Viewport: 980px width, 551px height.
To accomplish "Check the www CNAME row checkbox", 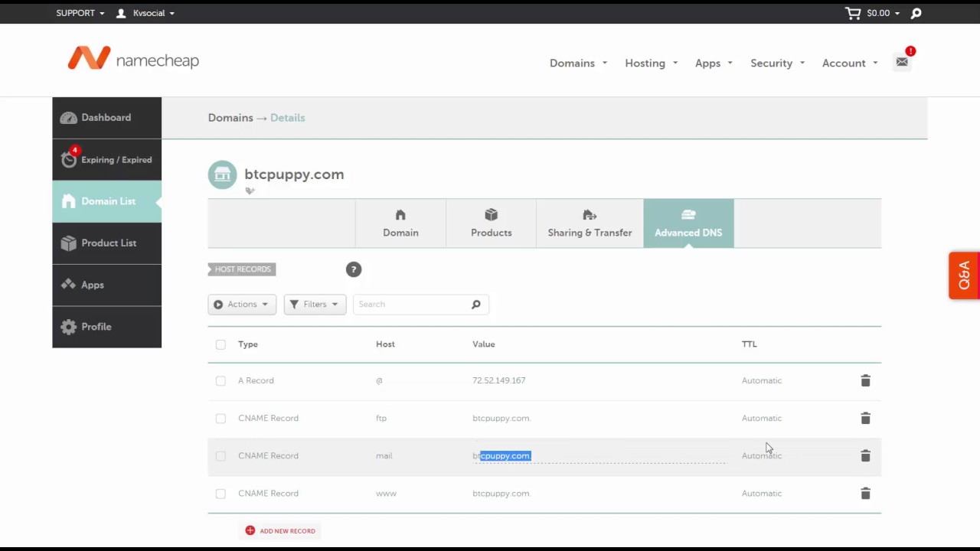I will [220, 494].
